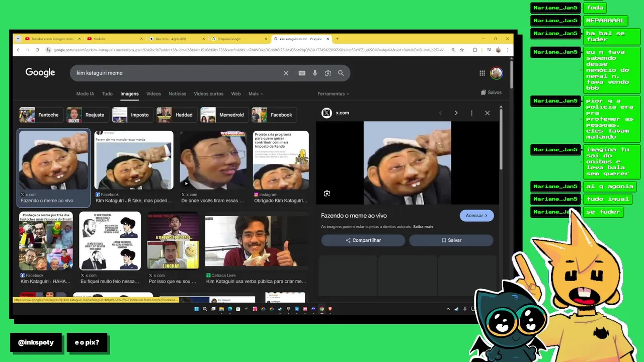Expand the Mais search category dropdown
This screenshot has width=644, height=362.
coord(256,94)
